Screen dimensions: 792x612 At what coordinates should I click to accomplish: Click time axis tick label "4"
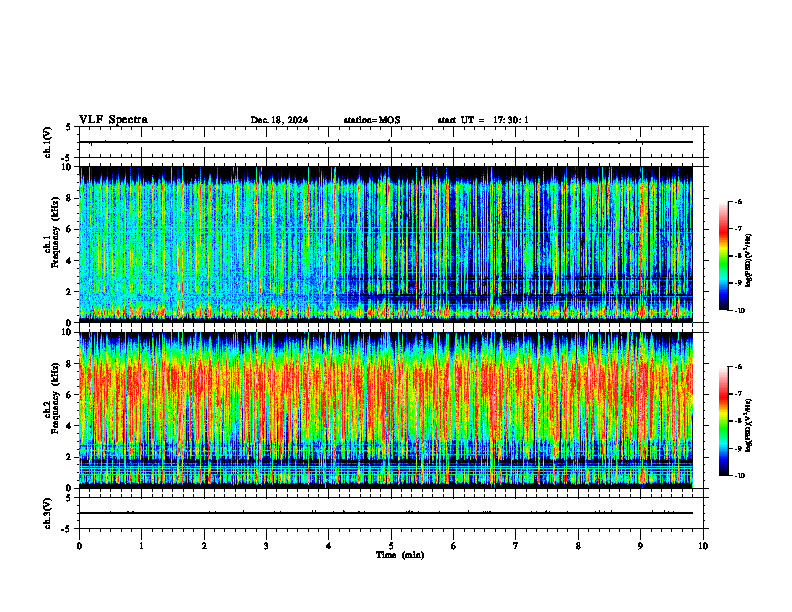(x=328, y=546)
